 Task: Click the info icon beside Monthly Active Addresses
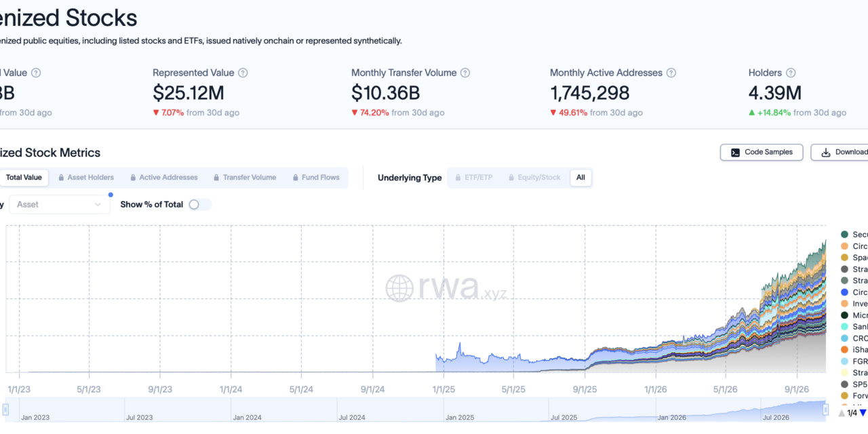pos(671,73)
